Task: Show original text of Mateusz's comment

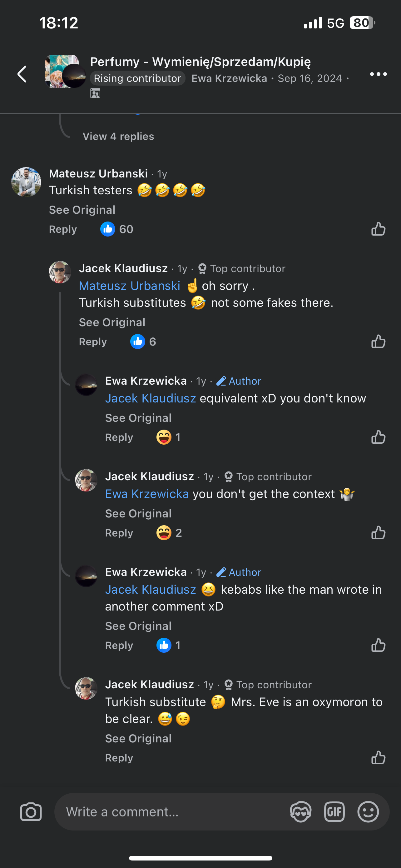Action: coord(82,210)
